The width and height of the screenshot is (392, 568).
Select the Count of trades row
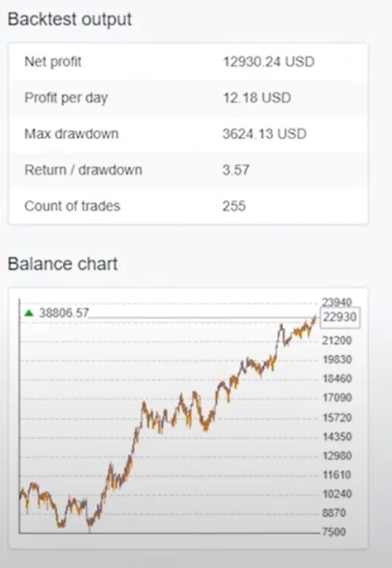click(x=188, y=206)
